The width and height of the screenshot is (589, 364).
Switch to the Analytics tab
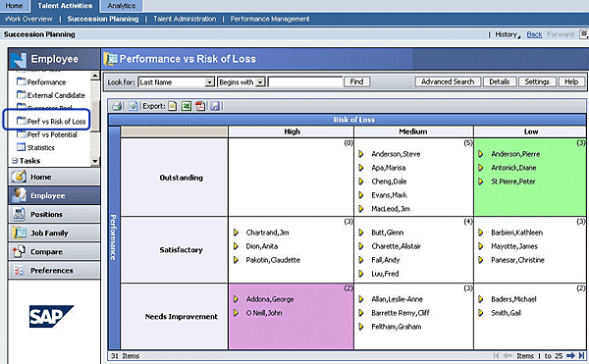pos(122,6)
